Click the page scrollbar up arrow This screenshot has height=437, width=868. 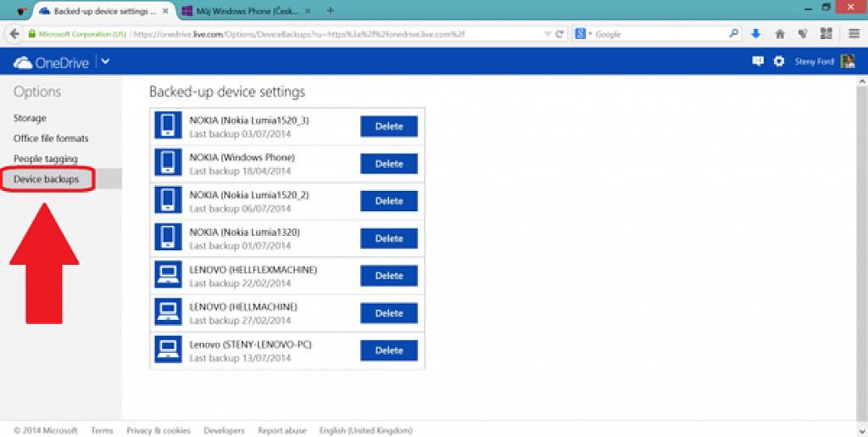coord(862,81)
